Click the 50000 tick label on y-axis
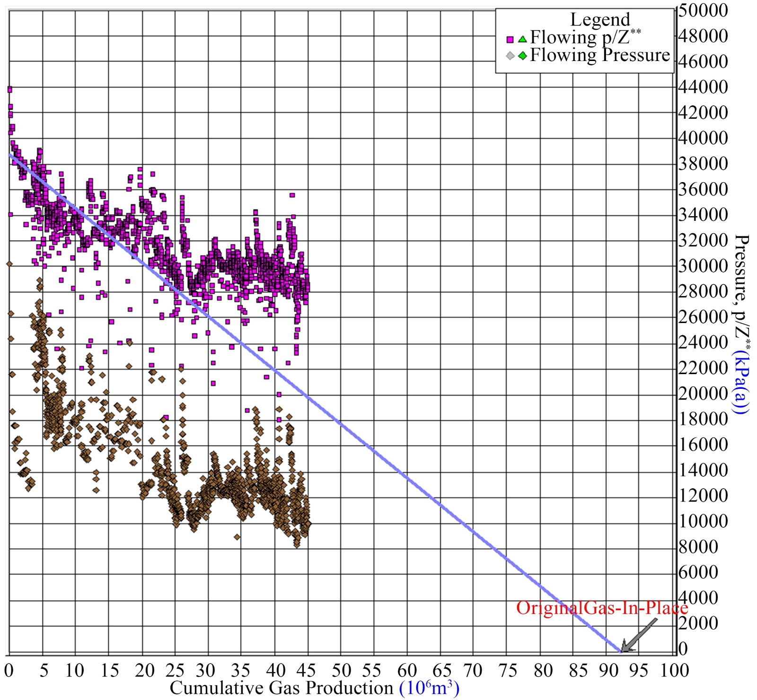 point(703,10)
